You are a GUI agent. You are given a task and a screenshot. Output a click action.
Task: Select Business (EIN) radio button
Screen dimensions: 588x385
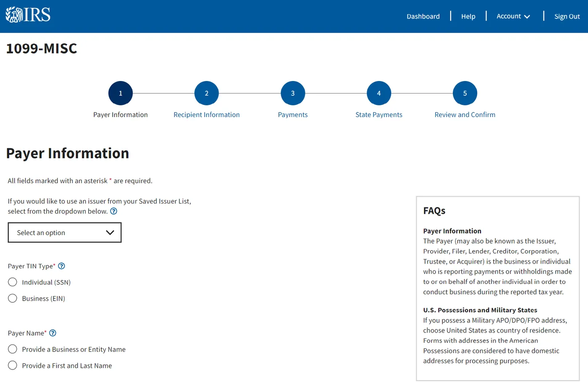[x=13, y=299]
